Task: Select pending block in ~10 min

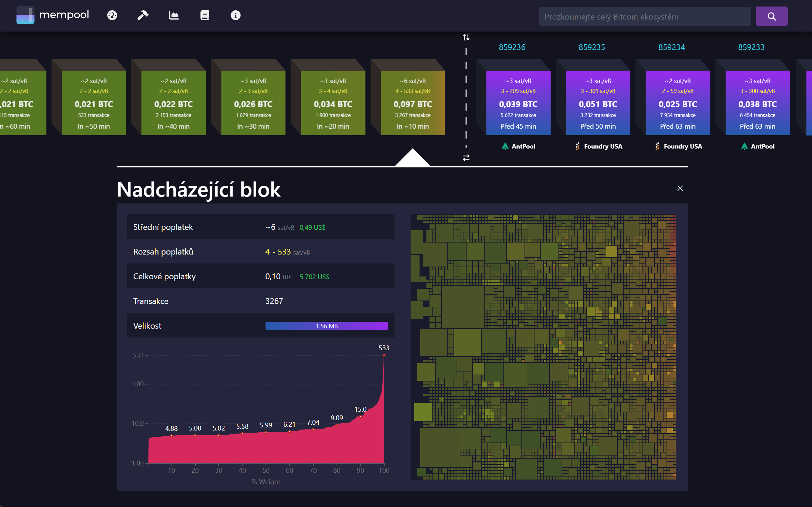Action: tap(412, 103)
